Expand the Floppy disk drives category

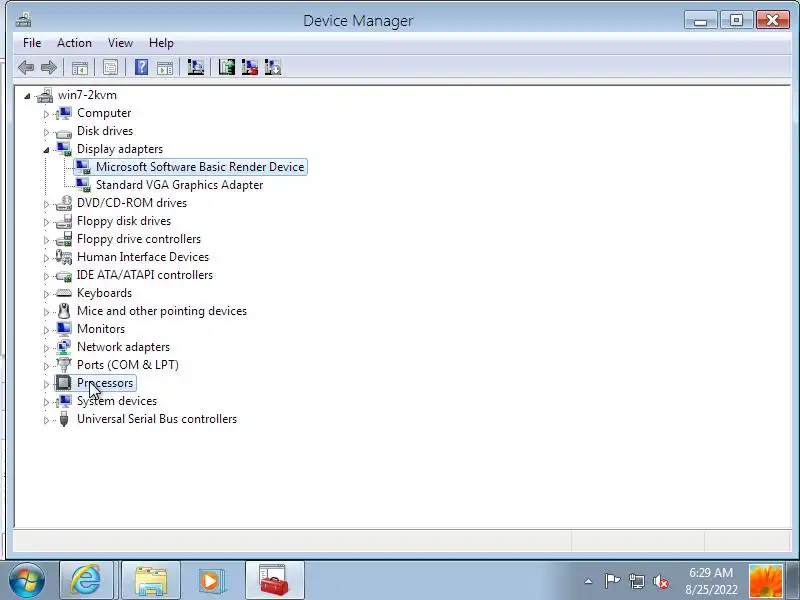tap(46, 221)
